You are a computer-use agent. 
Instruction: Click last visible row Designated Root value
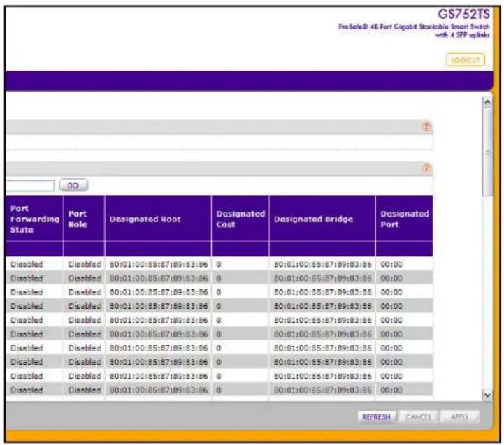pos(159,390)
